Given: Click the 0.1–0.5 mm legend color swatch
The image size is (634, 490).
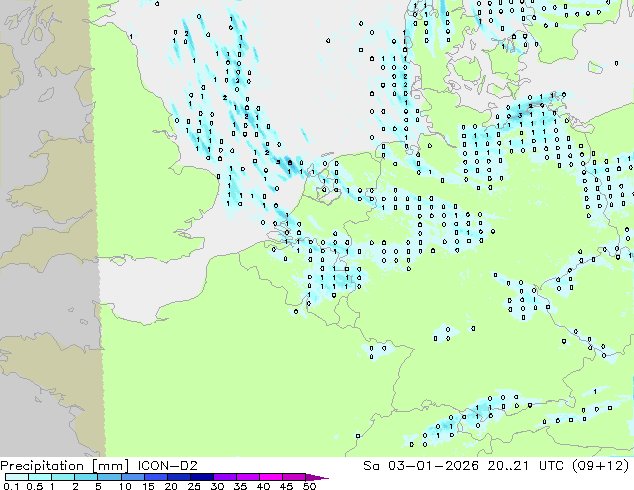Looking at the screenshot, I should [x=17, y=477].
